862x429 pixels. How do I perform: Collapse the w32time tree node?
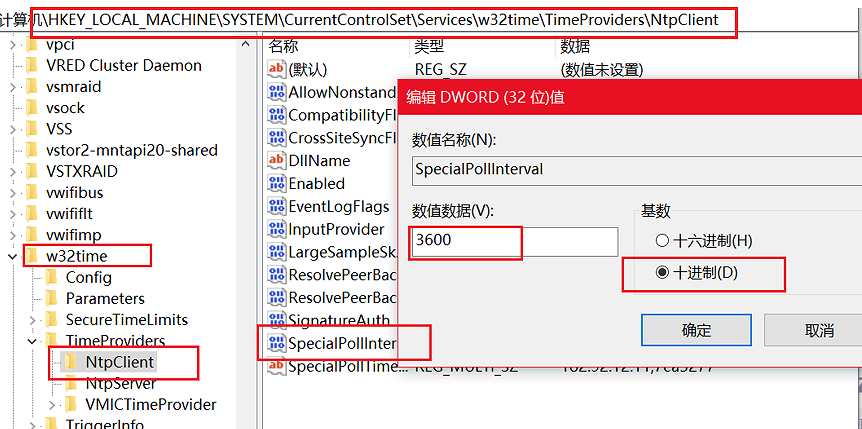tap(11, 257)
